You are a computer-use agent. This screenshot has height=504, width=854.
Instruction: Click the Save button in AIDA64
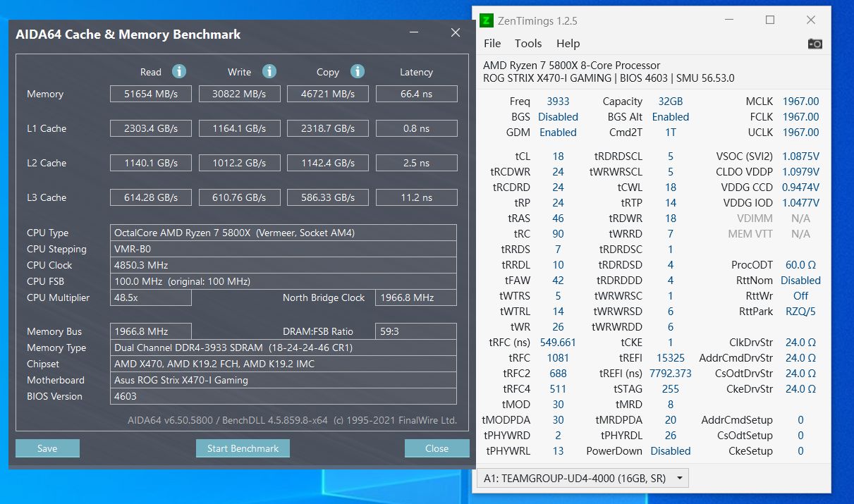[x=47, y=448]
